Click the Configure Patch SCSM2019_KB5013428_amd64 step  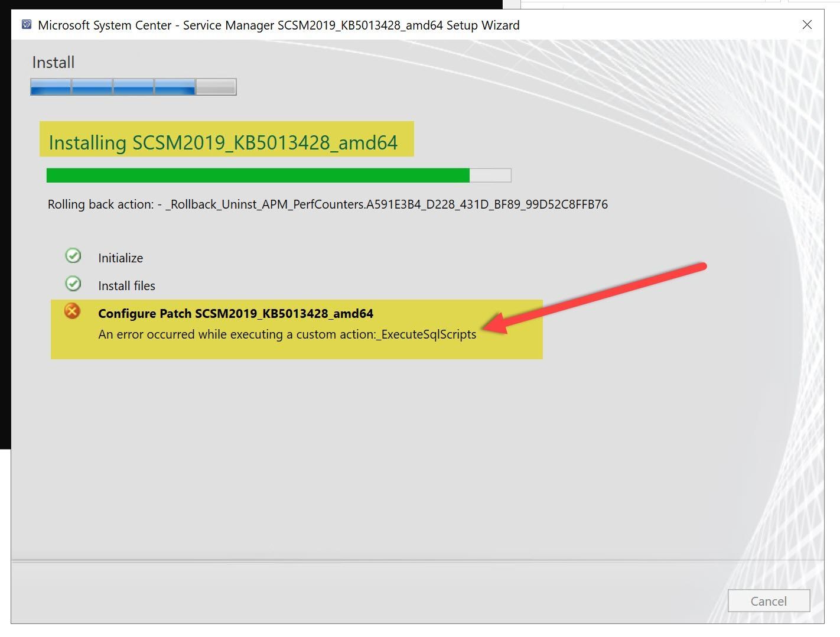coord(235,313)
